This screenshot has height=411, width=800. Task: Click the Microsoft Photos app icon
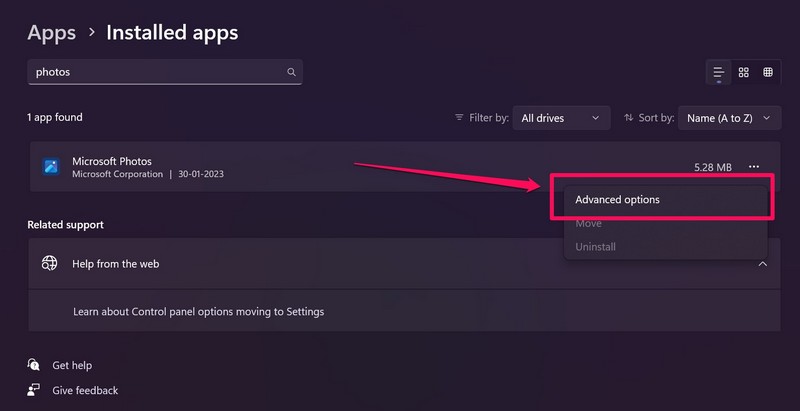(51, 167)
